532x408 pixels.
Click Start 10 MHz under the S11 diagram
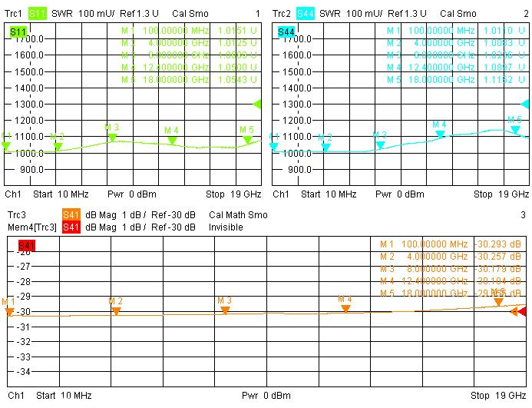coord(64,194)
